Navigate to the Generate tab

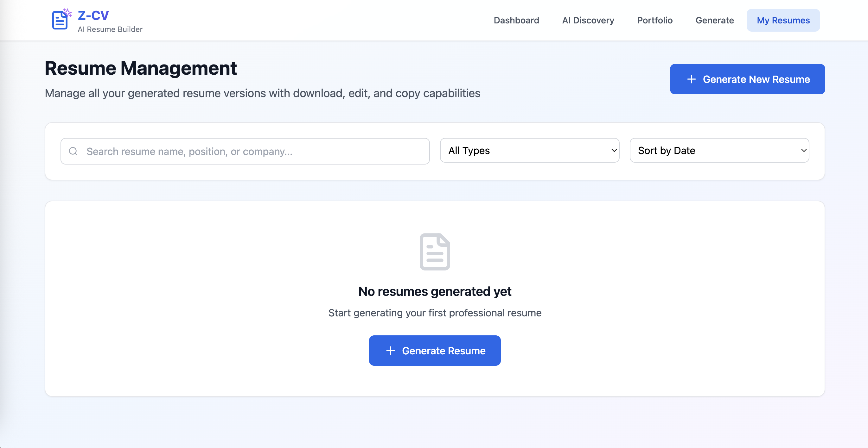click(714, 20)
